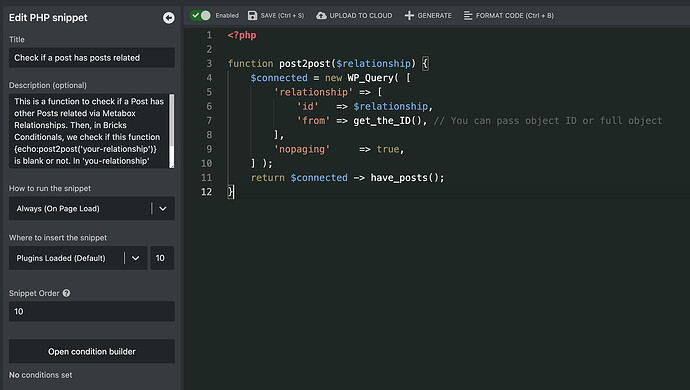Image resolution: width=690 pixels, height=390 pixels.
Task: Click the hook priority field showing 10
Action: 162,258
